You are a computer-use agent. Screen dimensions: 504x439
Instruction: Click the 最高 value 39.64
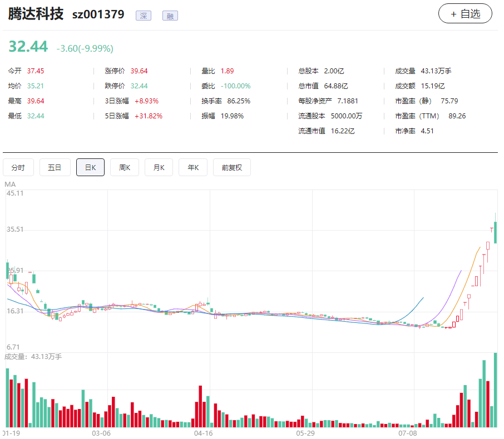point(36,101)
